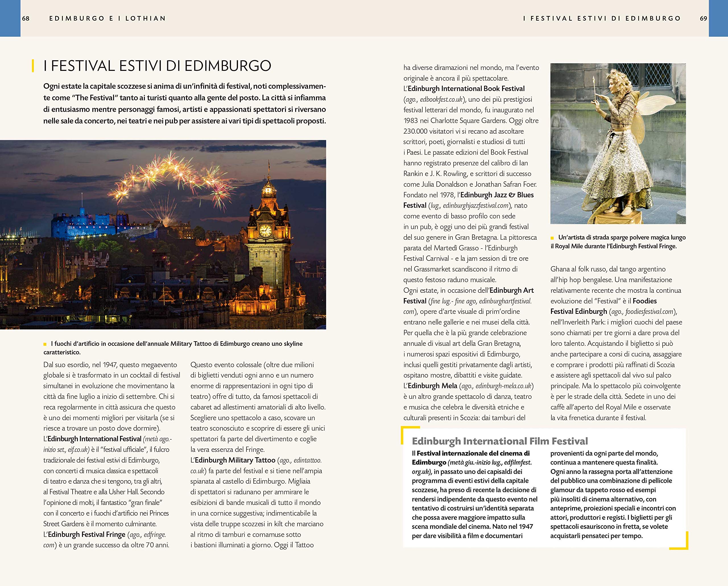Click bold text 'Edinburgh Military Tattoo'
728x586 pixels.
pyautogui.click(x=235, y=460)
